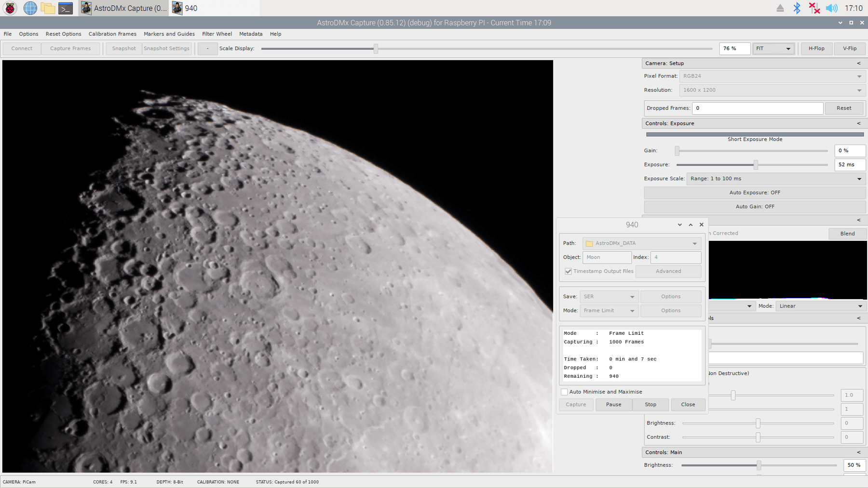Open the FIT scale dropdown

pos(773,48)
